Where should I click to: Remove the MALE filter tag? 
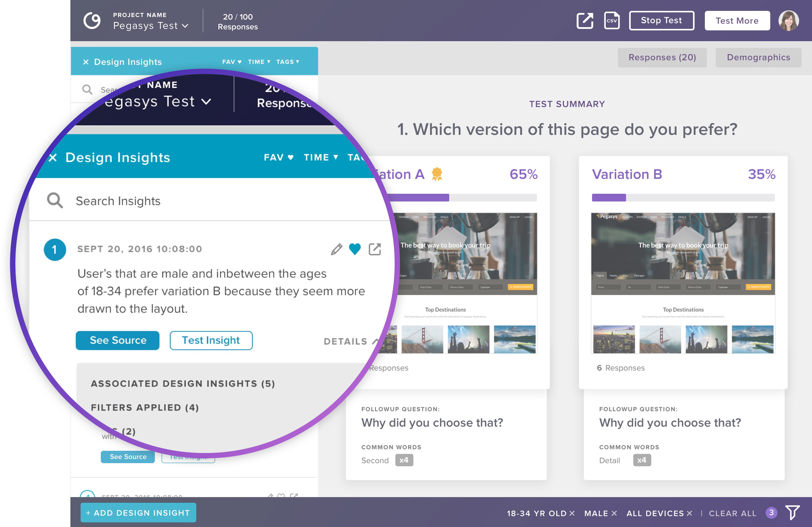[x=614, y=513]
